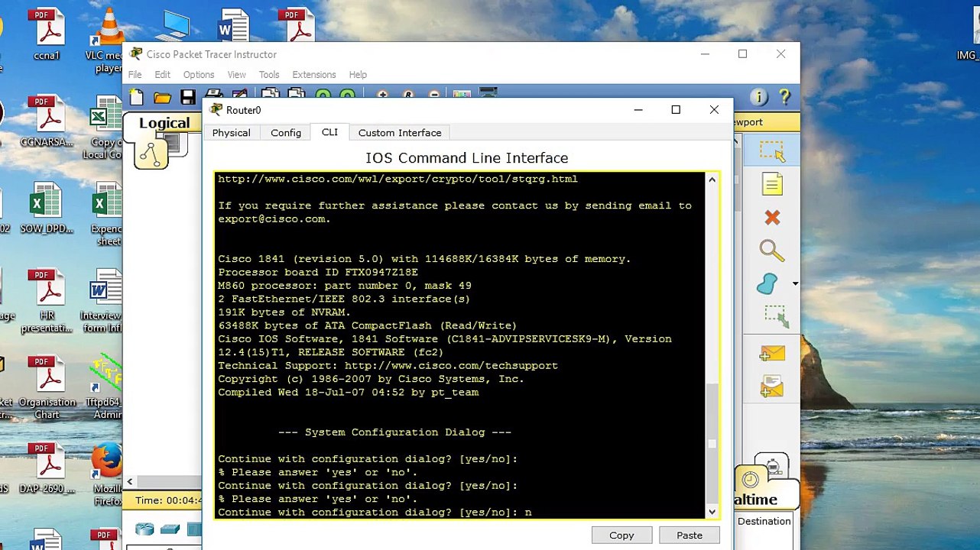Switch to the Config tab

(x=286, y=133)
